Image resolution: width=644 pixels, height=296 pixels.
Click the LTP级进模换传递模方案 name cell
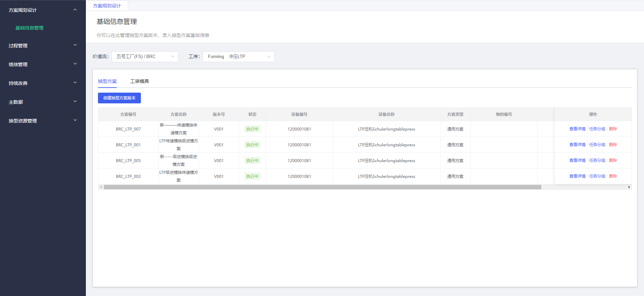[x=178, y=177]
